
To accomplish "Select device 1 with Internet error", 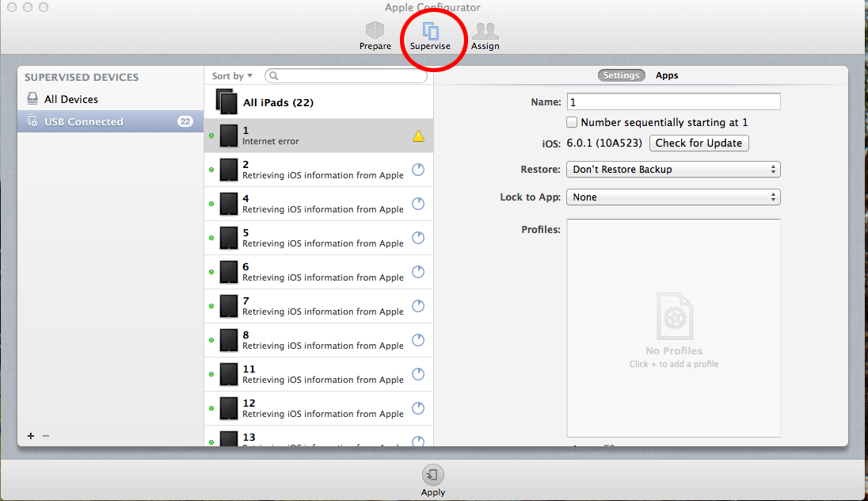I will coord(319,136).
